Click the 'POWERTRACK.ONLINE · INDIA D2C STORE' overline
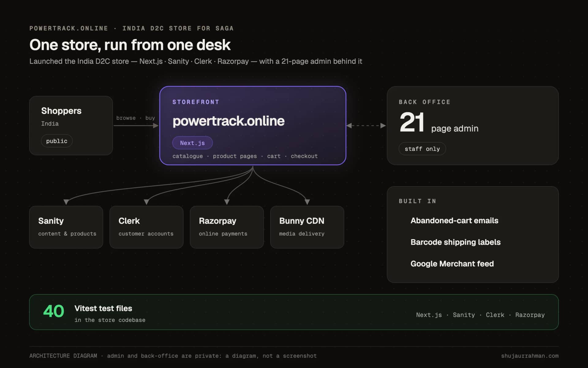Viewport: 588px width, 368px height. 131,28
